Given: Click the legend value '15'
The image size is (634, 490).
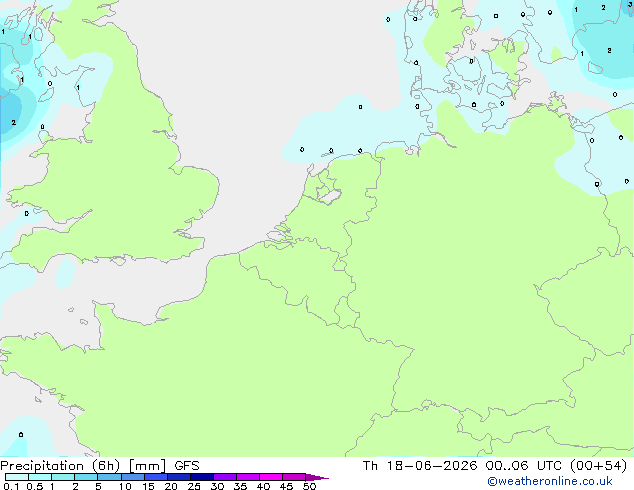Looking at the screenshot, I should [x=148, y=486].
